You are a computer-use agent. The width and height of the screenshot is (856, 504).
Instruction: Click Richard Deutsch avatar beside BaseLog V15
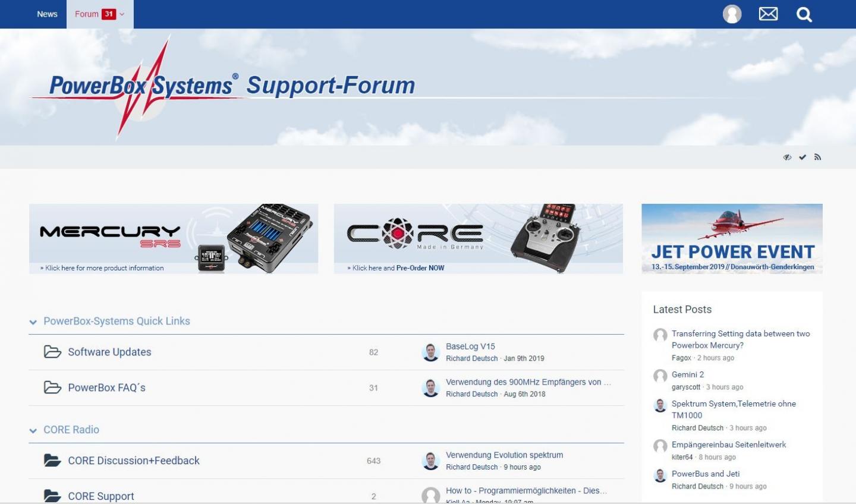coord(430,352)
